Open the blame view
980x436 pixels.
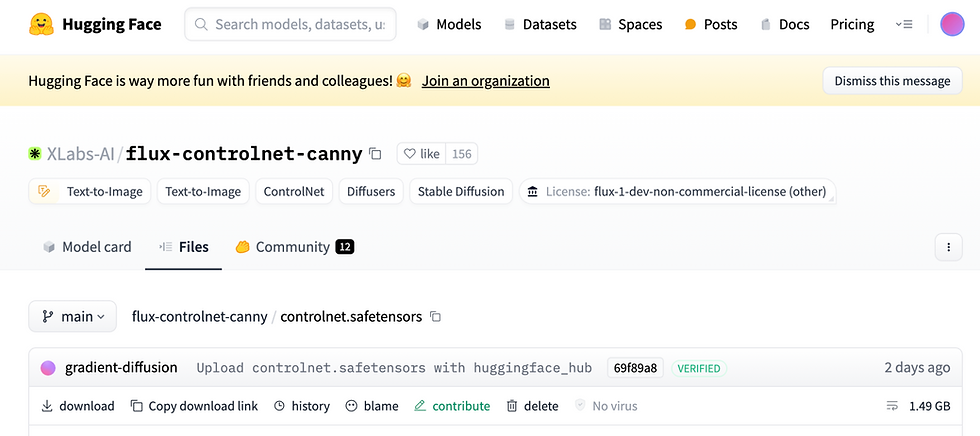(x=371, y=406)
